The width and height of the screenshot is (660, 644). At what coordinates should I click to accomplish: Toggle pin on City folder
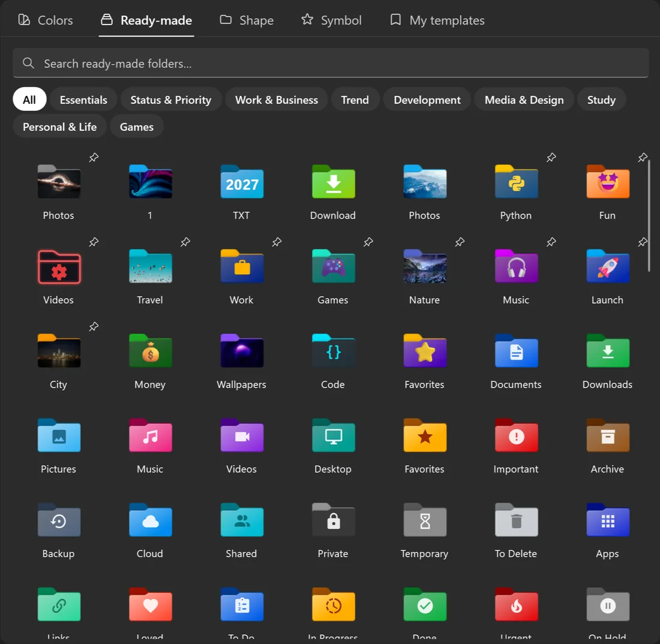point(94,327)
